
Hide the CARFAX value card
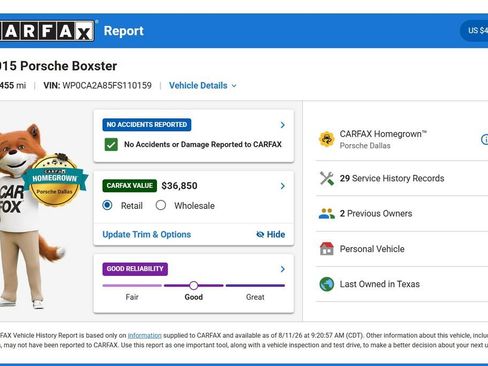coord(271,234)
